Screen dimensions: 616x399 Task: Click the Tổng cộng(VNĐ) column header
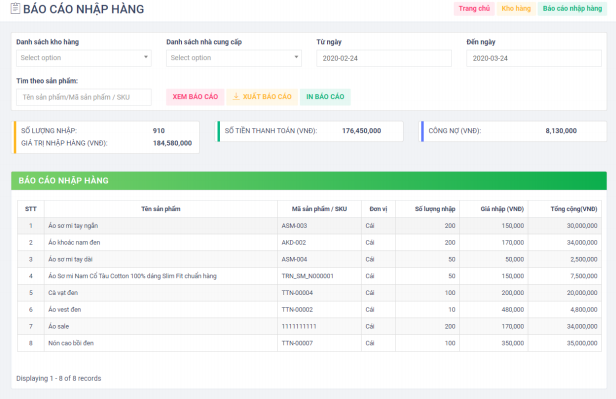(565, 209)
